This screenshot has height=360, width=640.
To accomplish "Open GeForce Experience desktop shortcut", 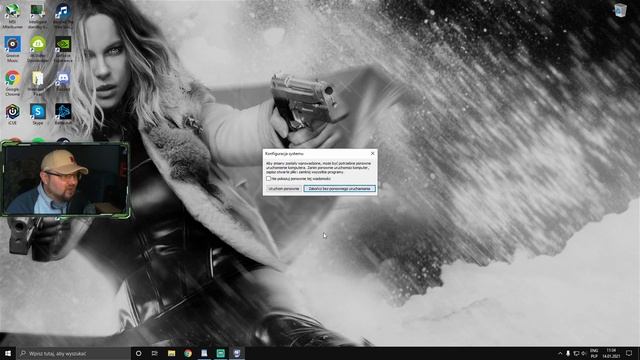I will tap(63, 49).
